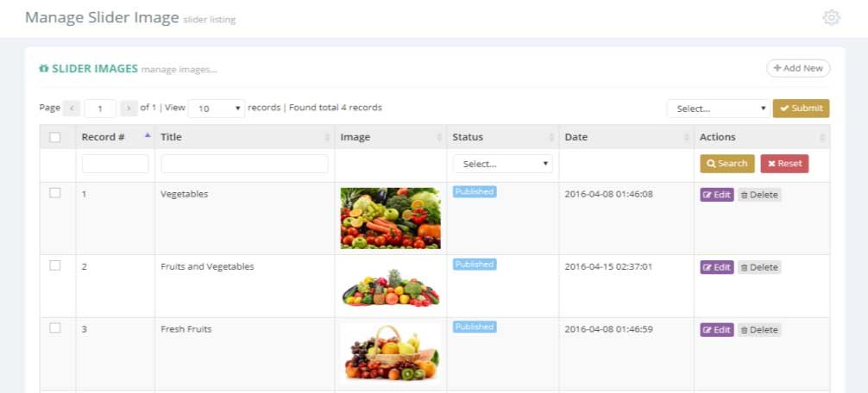The image size is (868, 393).
Task: Click Published badge in Vegetables row
Action: point(475,192)
